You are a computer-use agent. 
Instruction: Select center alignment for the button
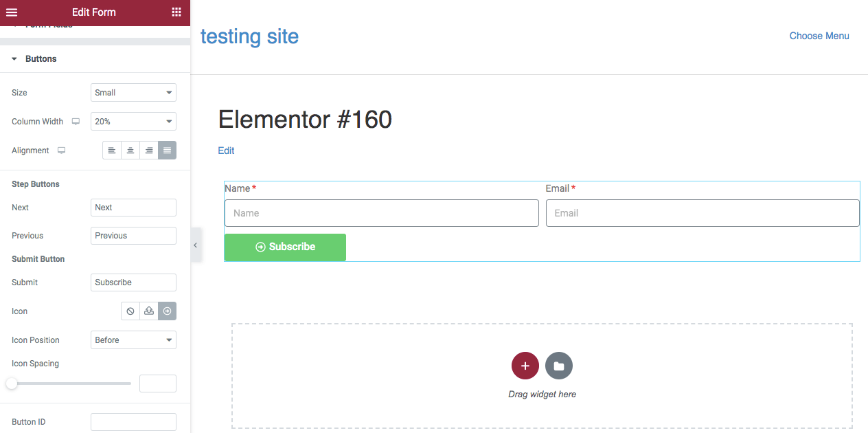pos(130,150)
